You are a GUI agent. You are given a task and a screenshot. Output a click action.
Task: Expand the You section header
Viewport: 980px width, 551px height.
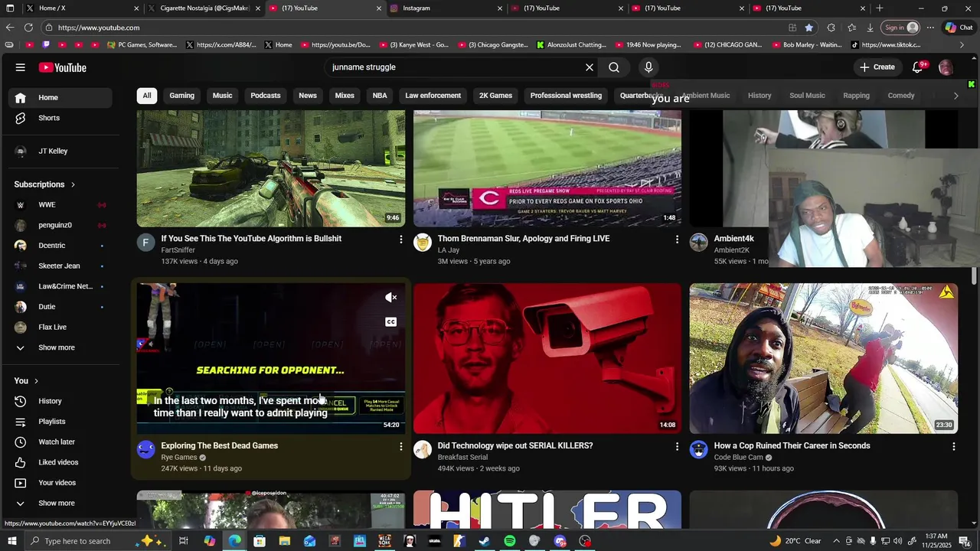click(26, 380)
